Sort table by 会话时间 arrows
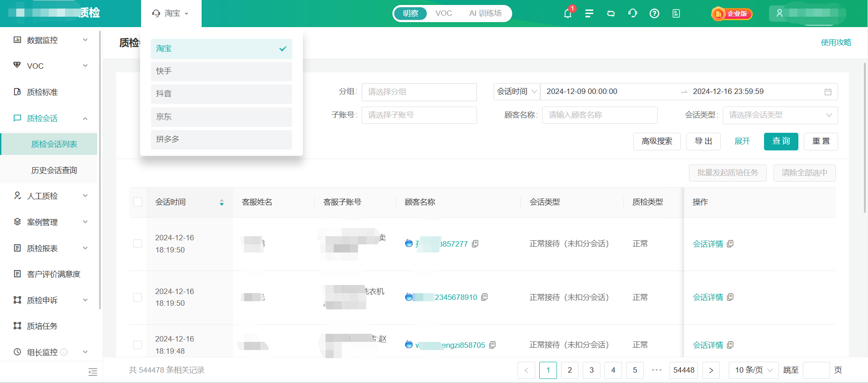The width and height of the screenshot is (868, 383). pos(222,202)
